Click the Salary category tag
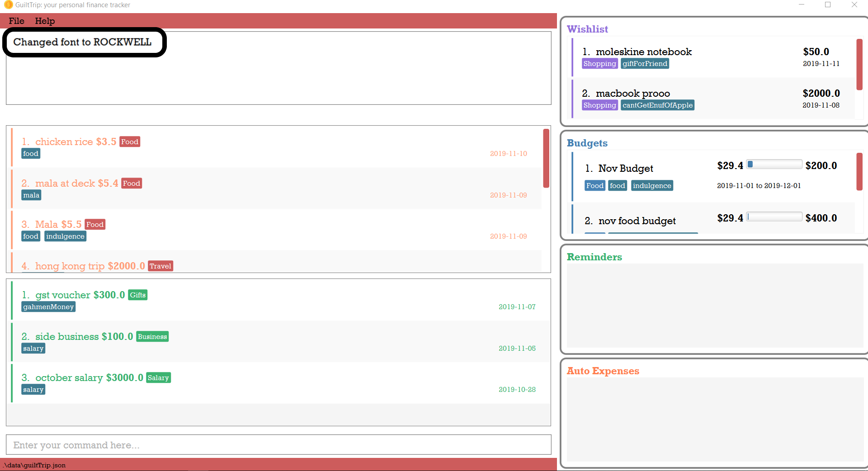 [158, 377]
